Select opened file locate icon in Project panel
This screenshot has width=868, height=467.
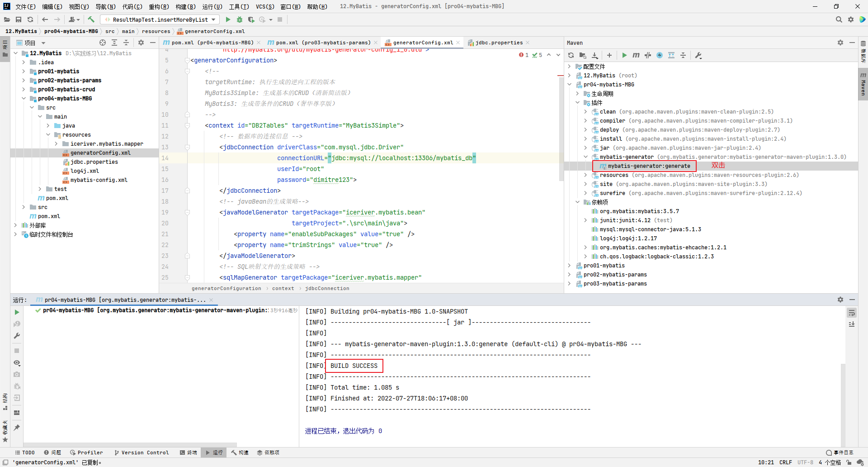tap(103, 43)
